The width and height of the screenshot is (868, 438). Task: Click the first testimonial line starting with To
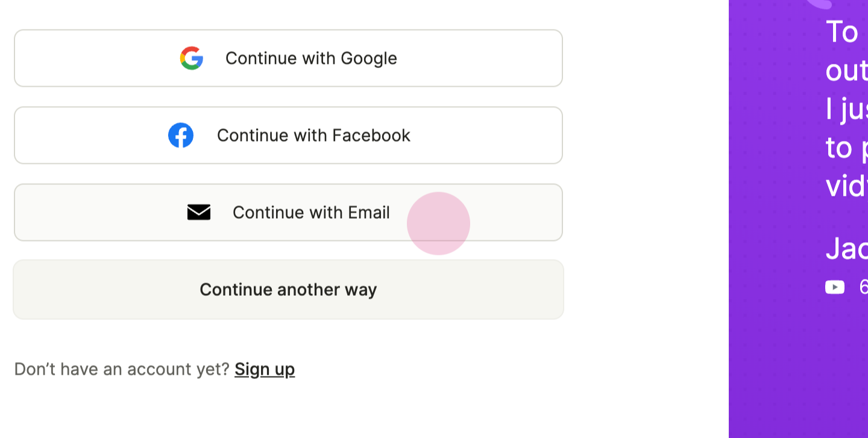[x=843, y=31]
